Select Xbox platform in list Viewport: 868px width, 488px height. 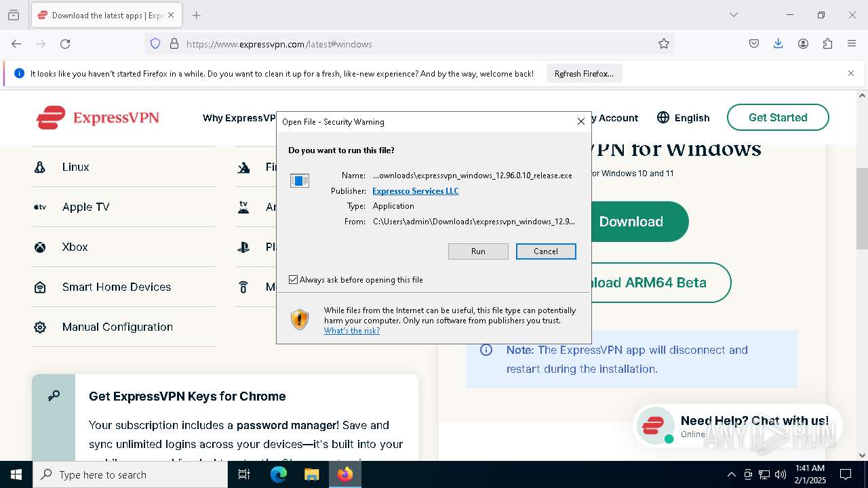click(x=123, y=247)
